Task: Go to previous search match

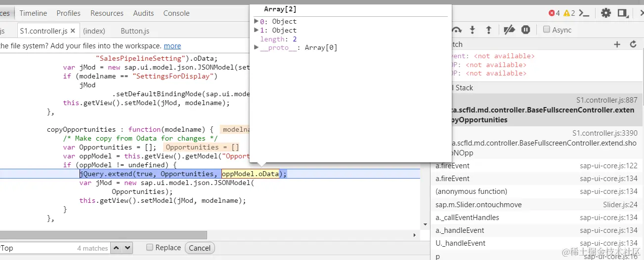Action: [116, 248]
